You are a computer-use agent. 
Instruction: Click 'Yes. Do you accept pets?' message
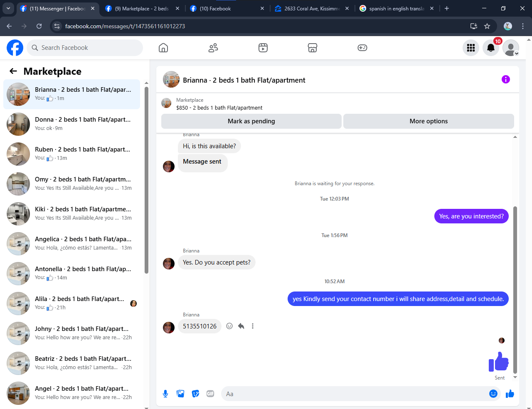pyautogui.click(x=217, y=262)
